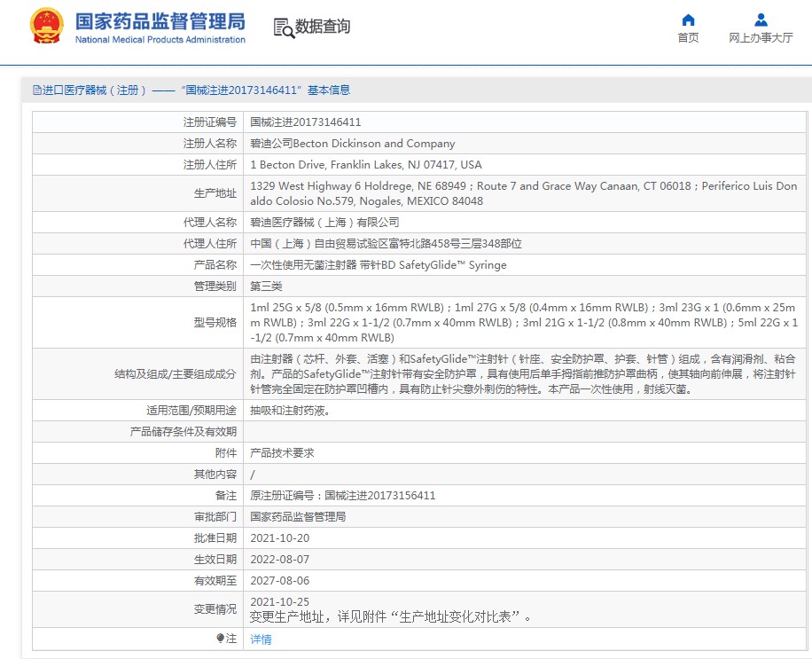The height and width of the screenshot is (659, 812).
Task: Click the 备注 label
Action: tap(226, 496)
